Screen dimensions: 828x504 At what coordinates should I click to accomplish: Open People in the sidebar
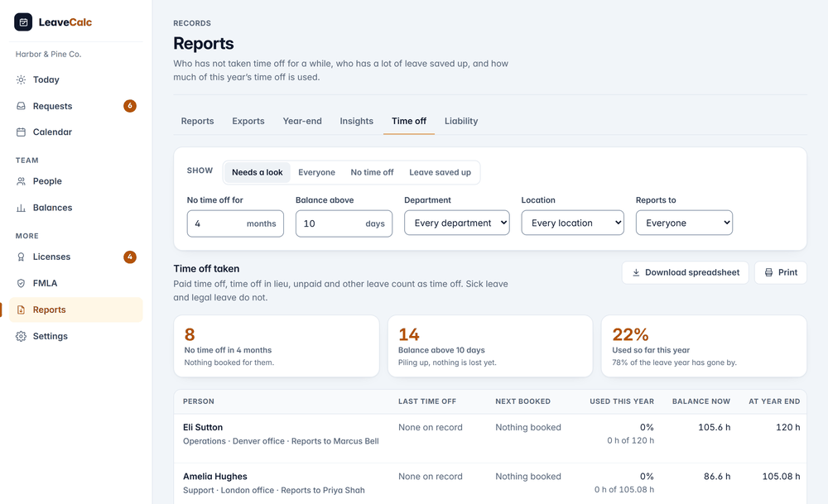coord(76,181)
